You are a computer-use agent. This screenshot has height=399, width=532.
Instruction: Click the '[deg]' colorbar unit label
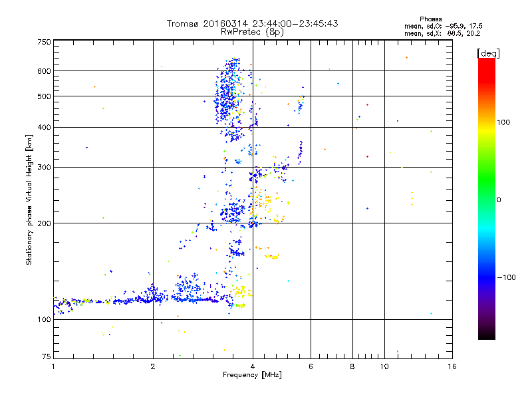[x=488, y=53]
